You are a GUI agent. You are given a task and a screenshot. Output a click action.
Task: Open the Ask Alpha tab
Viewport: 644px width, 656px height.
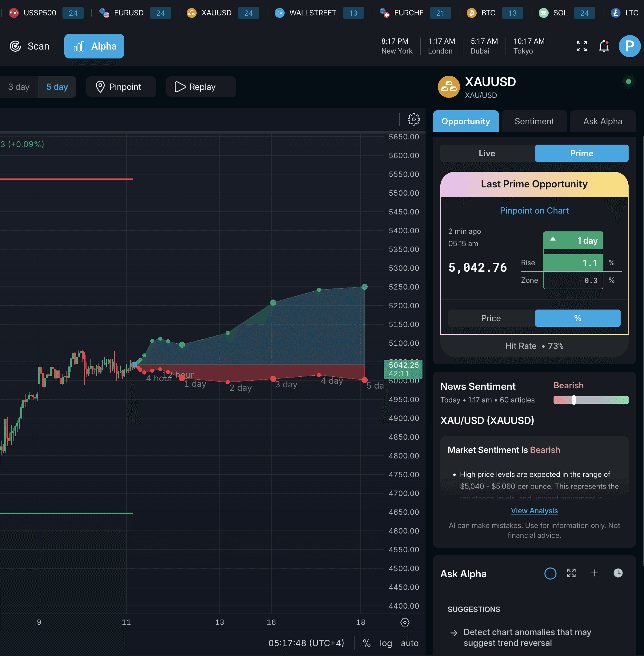(x=602, y=121)
